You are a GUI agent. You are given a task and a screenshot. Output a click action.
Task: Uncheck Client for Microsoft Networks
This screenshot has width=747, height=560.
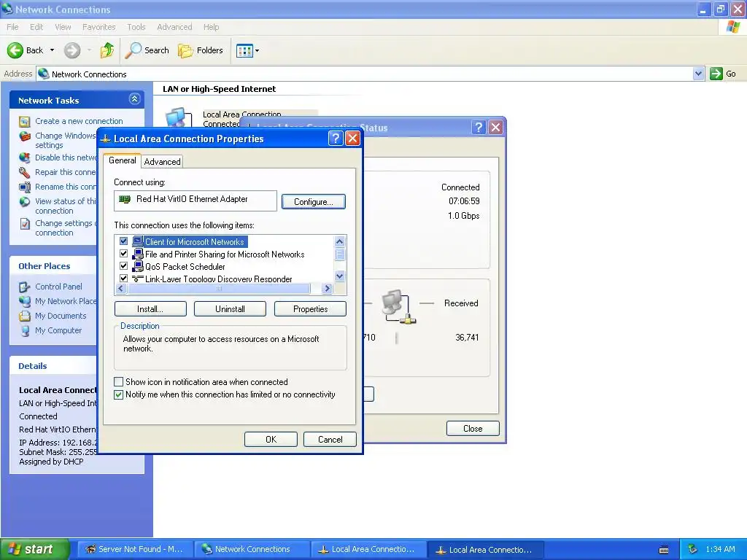click(123, 241)
